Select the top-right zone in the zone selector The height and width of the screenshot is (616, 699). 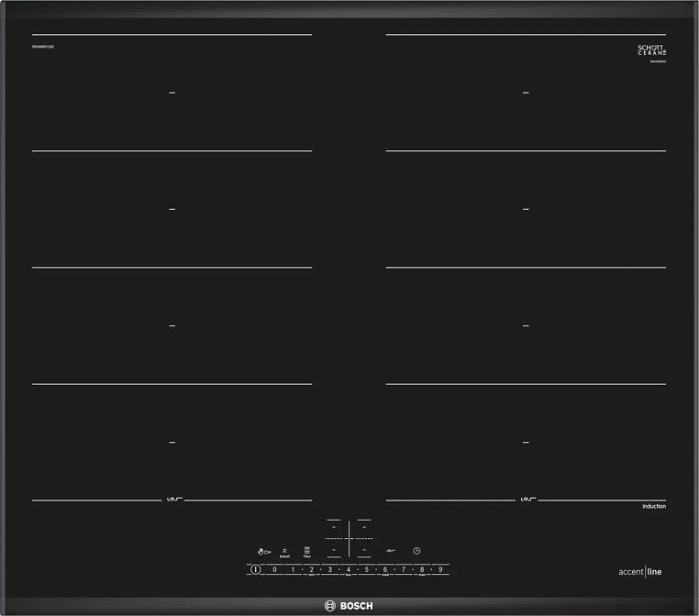point(364,529)
